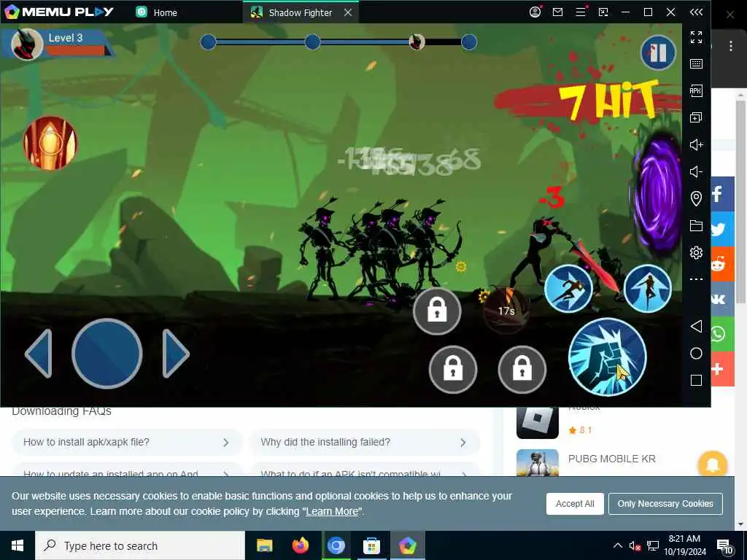Click the MEmu account profile icon

535,12
